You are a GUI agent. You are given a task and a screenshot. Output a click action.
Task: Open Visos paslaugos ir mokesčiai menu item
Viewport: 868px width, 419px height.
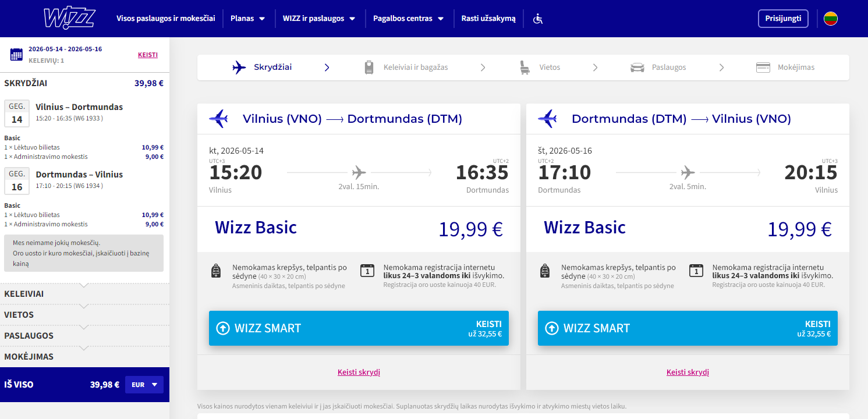tap(166, 19)
